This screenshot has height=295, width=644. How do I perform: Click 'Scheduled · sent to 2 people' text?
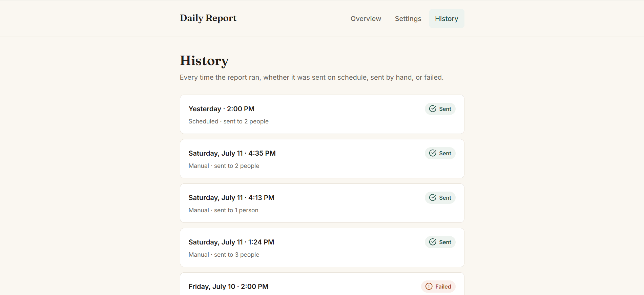(228, 121)
